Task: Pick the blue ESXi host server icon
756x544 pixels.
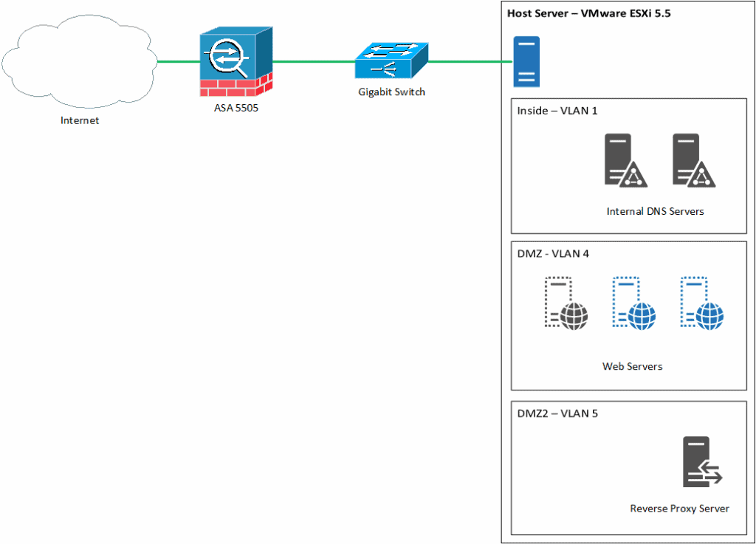Action: pos(526,62)
